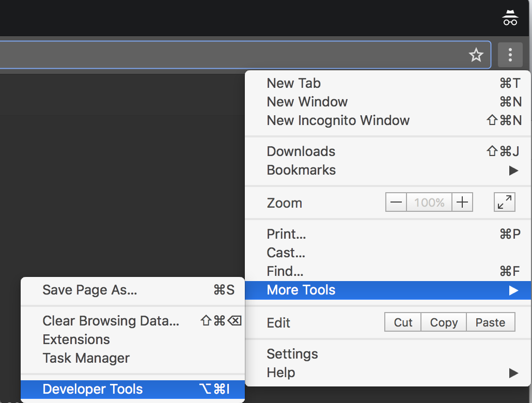Open Chrome's three-dot menu icon
Viewport: 532px width, 403px height.
tap(510, 54)
